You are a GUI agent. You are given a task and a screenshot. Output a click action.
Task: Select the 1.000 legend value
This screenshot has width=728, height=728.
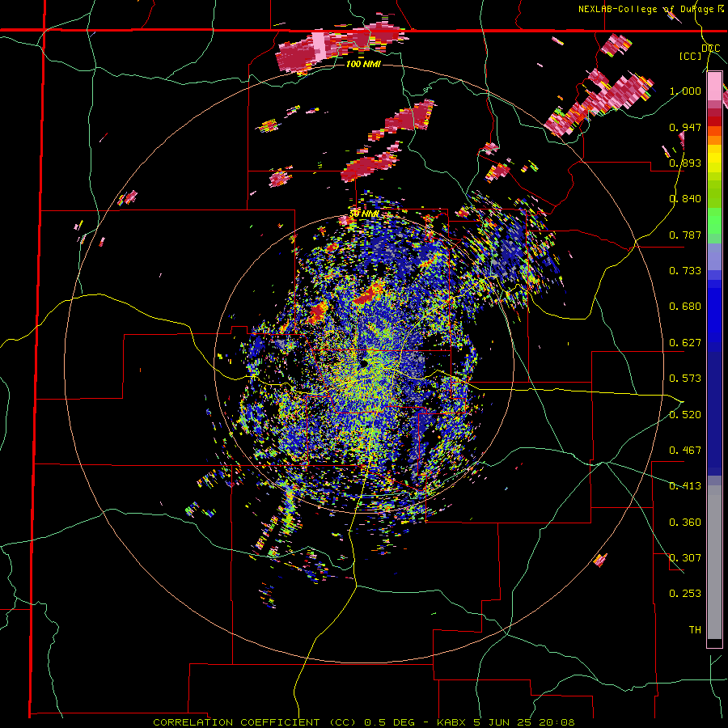(x=685, y=91)
